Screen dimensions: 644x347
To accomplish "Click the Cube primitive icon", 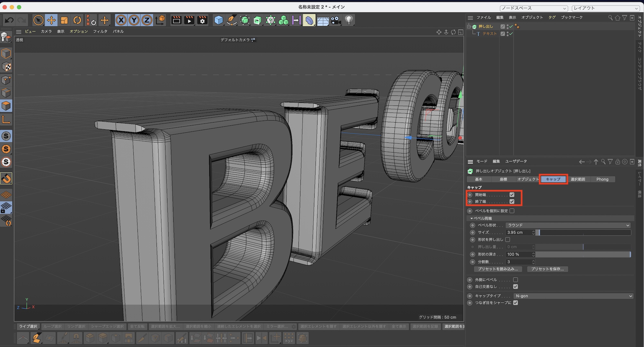I will [x=219, y=20].
